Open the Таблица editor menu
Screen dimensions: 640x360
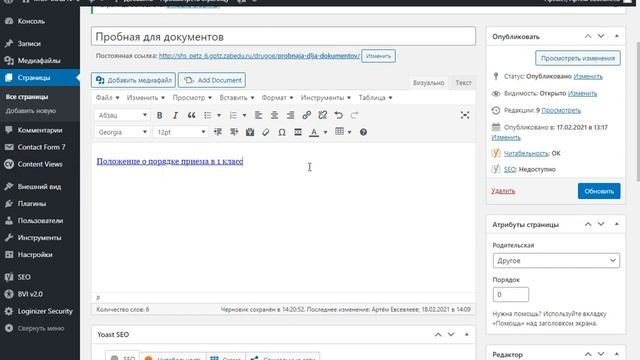[x=375, y=98]
